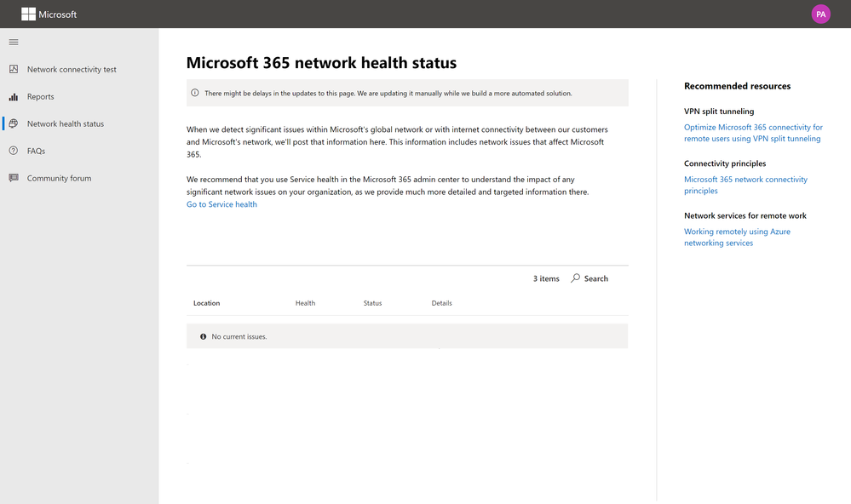Click the 'Microsoft 365 network health status' heading
The width and height of the screenshot is (851, 504).
[321, 63]
